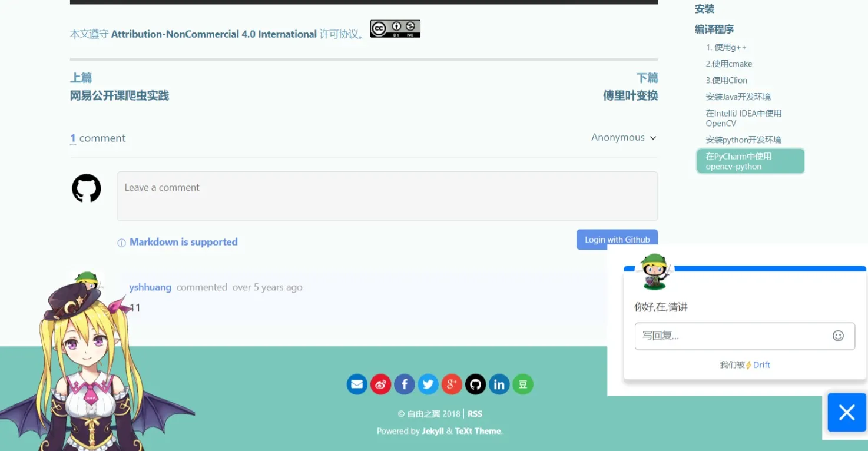Open the Google Plus icon in footer
This screenshot has width=868, height=451.
pyautogui.click(x=452, y=384)
